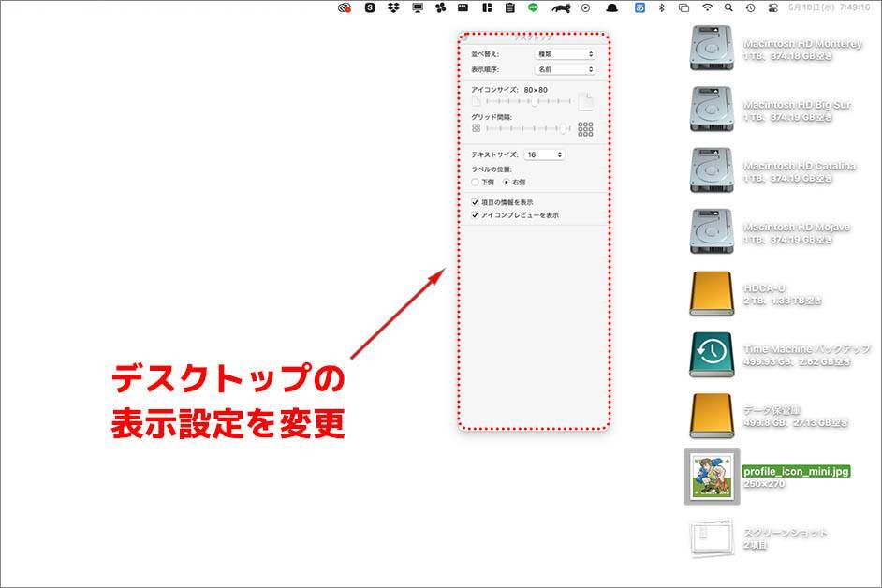Click the screen mirroring menu bar icon

pos(684,7)
